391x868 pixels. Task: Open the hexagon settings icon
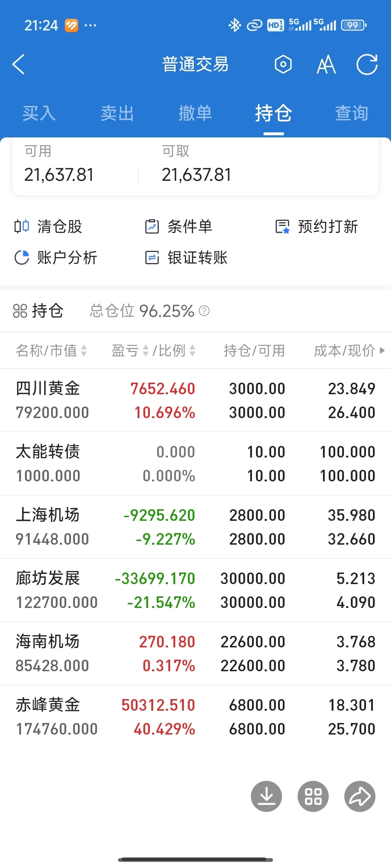tap(283, 64)
